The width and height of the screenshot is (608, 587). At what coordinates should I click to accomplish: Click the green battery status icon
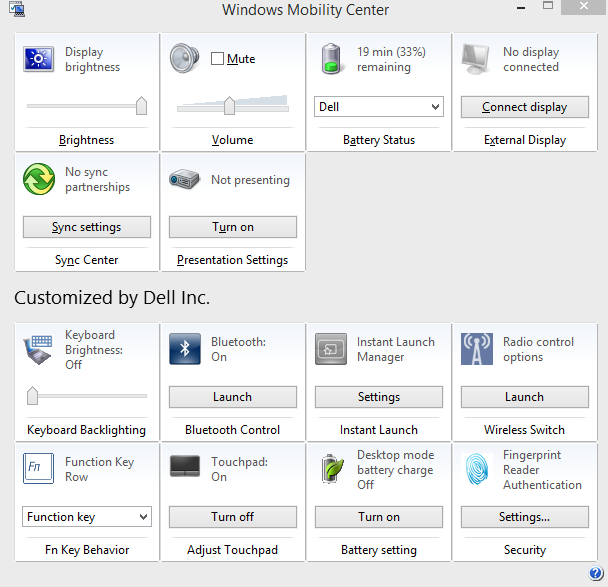point(331,59)
